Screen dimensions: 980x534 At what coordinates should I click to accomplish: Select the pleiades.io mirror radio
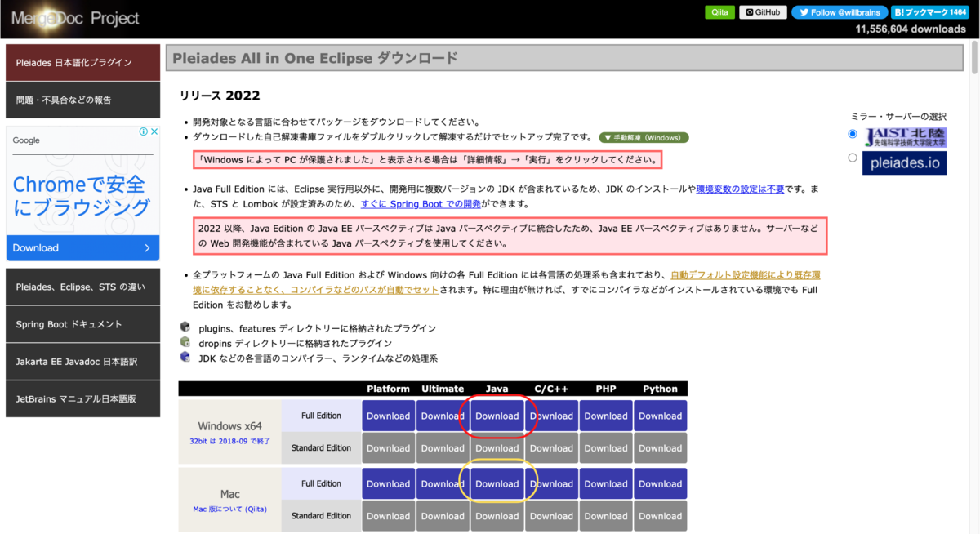tap(853, 158)
